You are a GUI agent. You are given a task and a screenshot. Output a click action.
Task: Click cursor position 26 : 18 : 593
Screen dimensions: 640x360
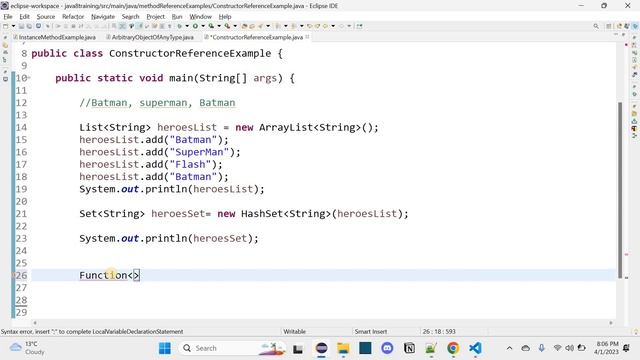(439, 331)
